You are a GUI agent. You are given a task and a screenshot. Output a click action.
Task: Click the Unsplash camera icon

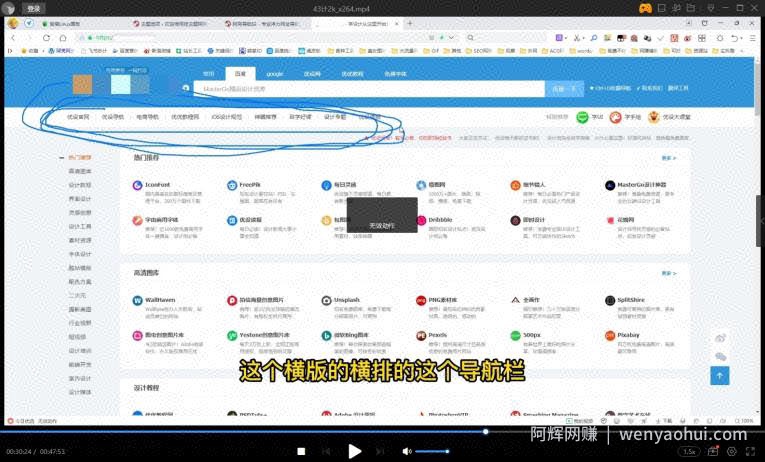[326, 301]
